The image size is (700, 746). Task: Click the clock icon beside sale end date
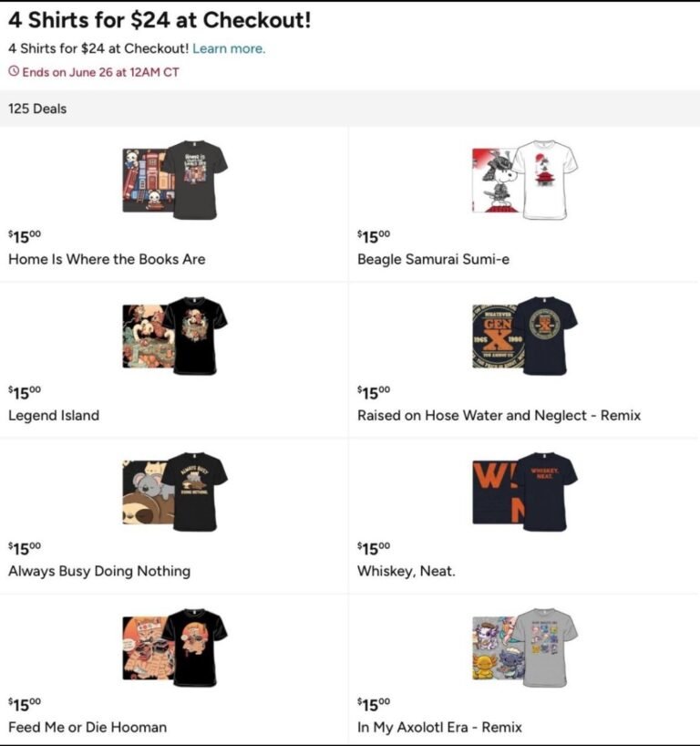tap(14, 72)
